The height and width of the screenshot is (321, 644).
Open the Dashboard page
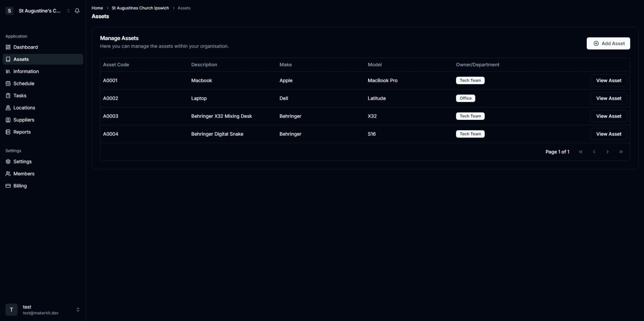[x=43, y=47]
